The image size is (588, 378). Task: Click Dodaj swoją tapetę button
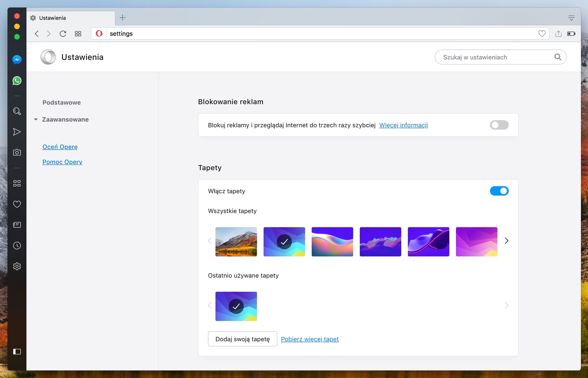click(x=242, y=339)
